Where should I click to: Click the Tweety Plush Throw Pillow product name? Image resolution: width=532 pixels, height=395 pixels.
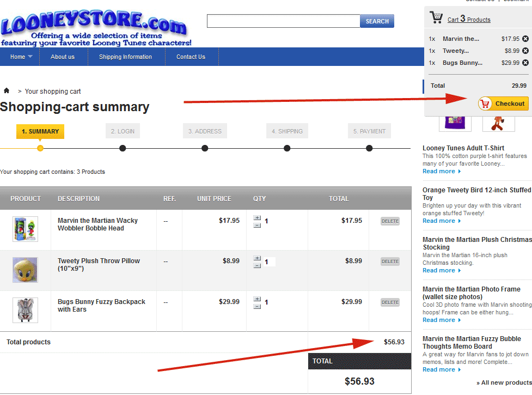point(99,265)
